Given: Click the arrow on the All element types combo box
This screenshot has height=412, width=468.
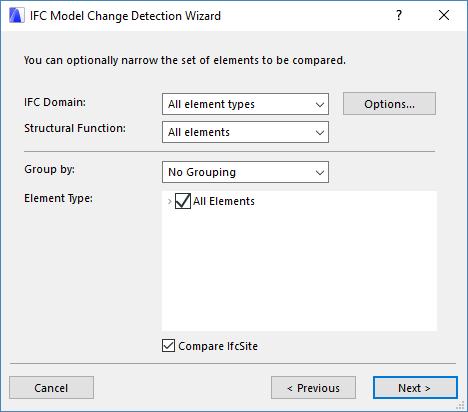Looking at the screenshot, I should point(320,104).
